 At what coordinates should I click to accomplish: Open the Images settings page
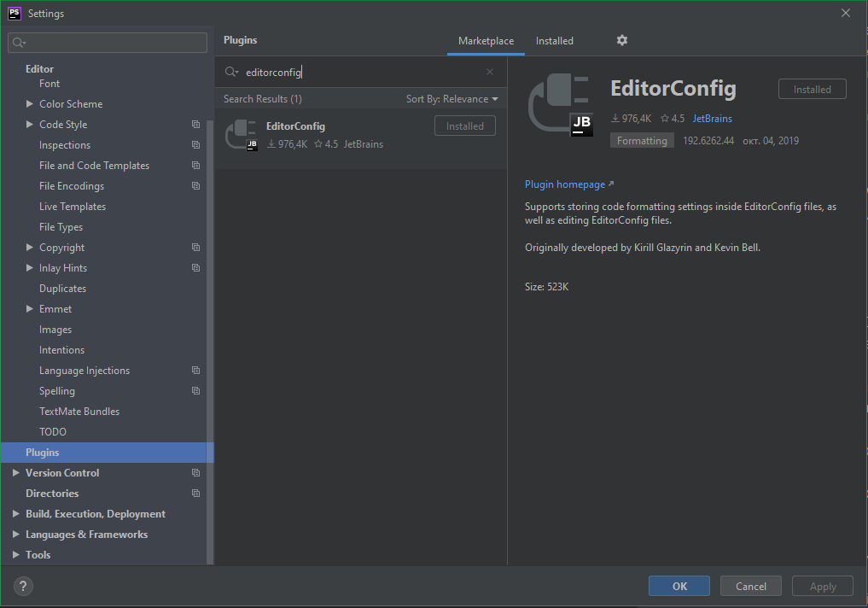(55, 330)
